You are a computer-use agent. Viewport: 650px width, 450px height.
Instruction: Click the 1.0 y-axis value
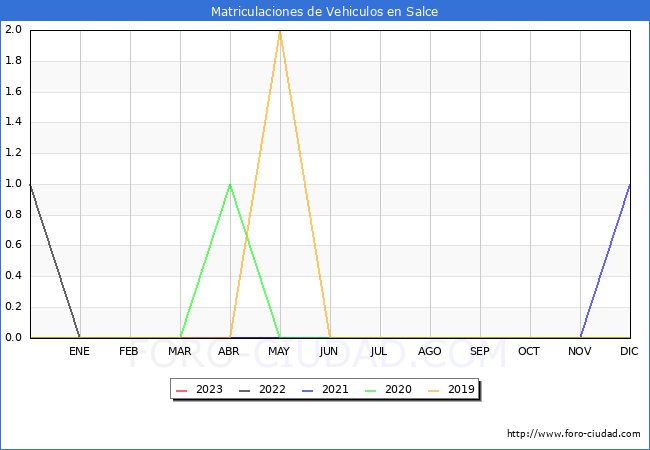click(x=13, y=184)
